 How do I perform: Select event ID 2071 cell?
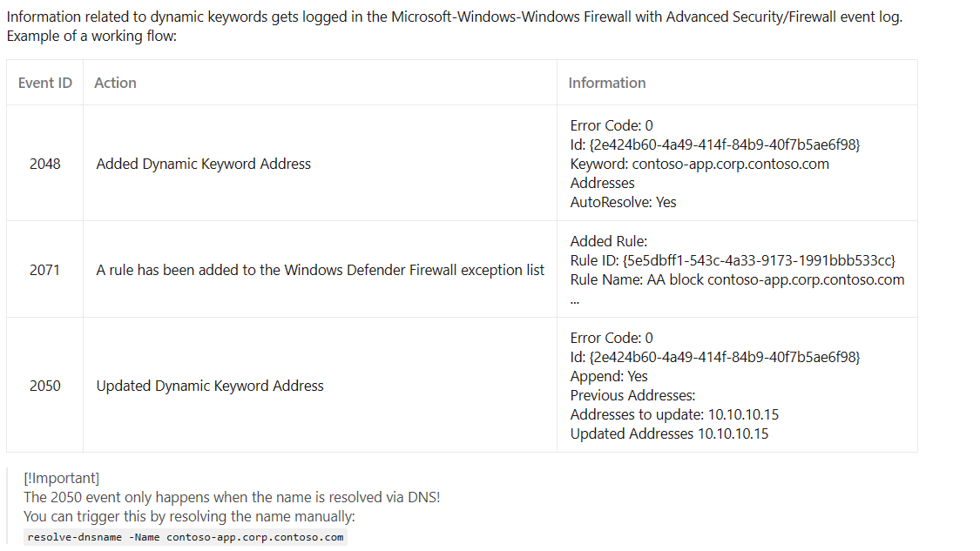(x=45, y=270)
